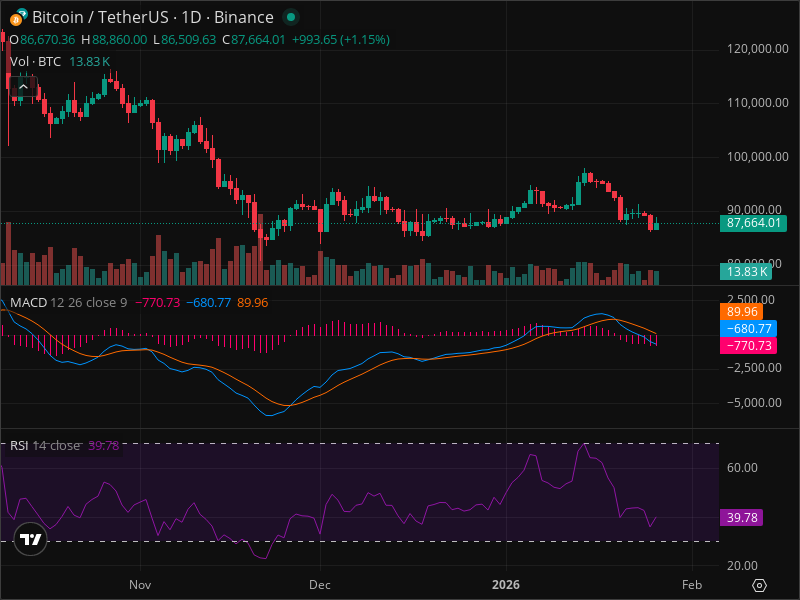
Task: Click the volume axis label 13.83 K
Action: [746, 271]
